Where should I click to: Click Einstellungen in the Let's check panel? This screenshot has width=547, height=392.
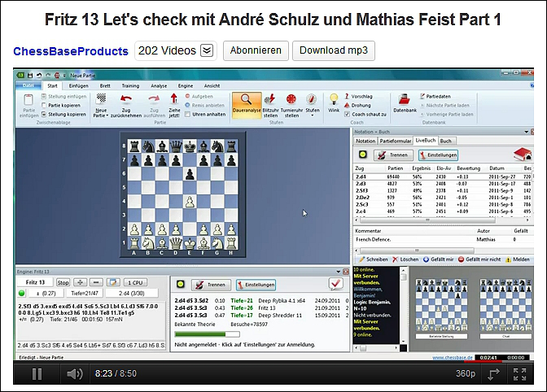click(x=256, y=285)
